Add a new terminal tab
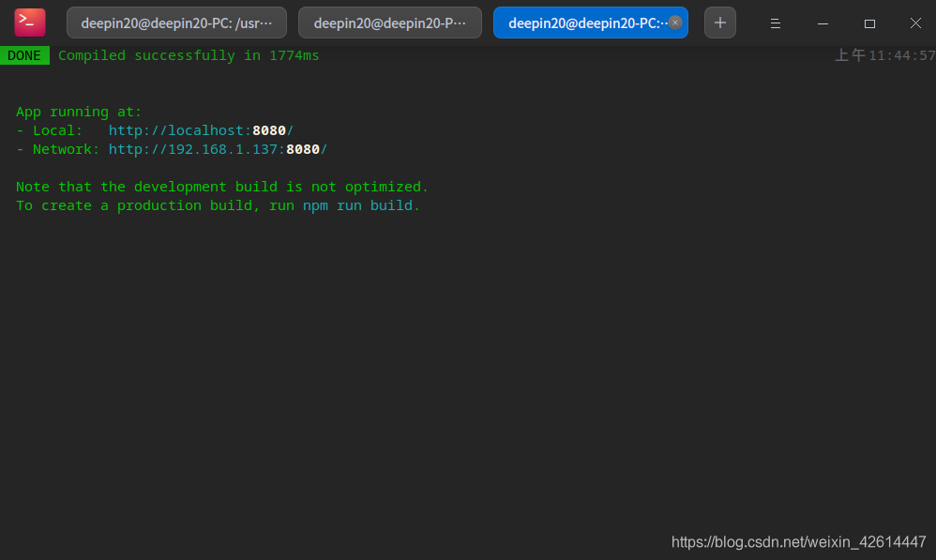This screenshot has width=936, height=560. [x=720, y=23]
